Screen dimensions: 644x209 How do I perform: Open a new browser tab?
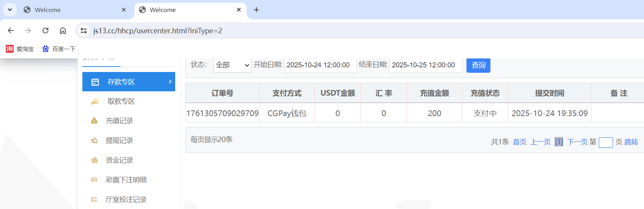(x=256, y=10)
